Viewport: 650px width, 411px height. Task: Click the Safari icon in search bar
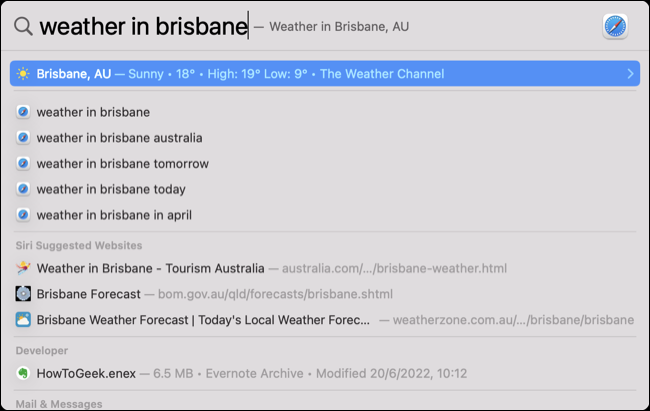click(x=615, y=27)
